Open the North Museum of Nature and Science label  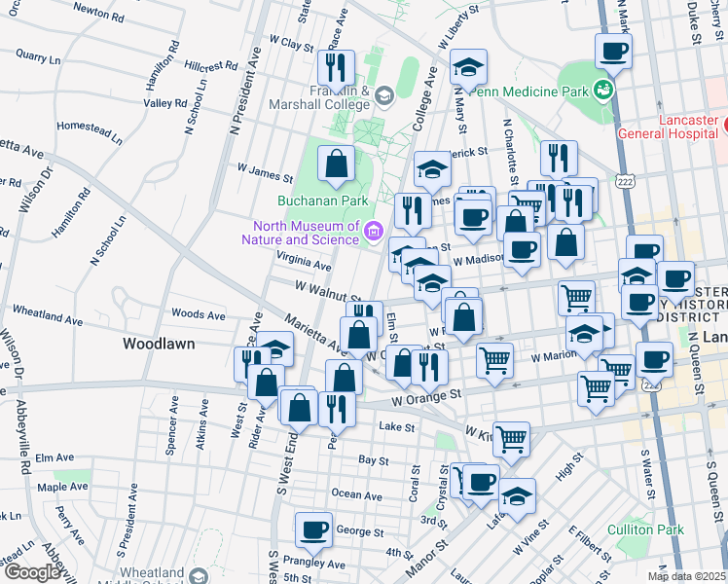click(301, 233)
